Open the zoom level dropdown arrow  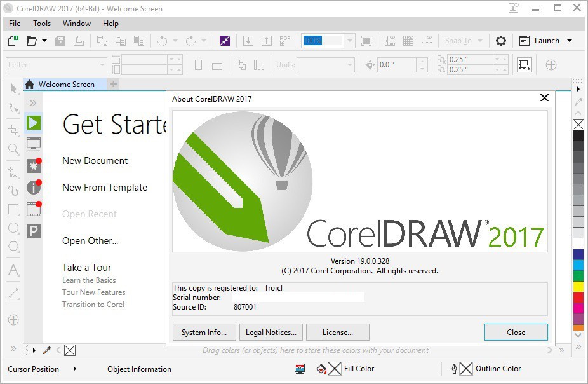349,41
